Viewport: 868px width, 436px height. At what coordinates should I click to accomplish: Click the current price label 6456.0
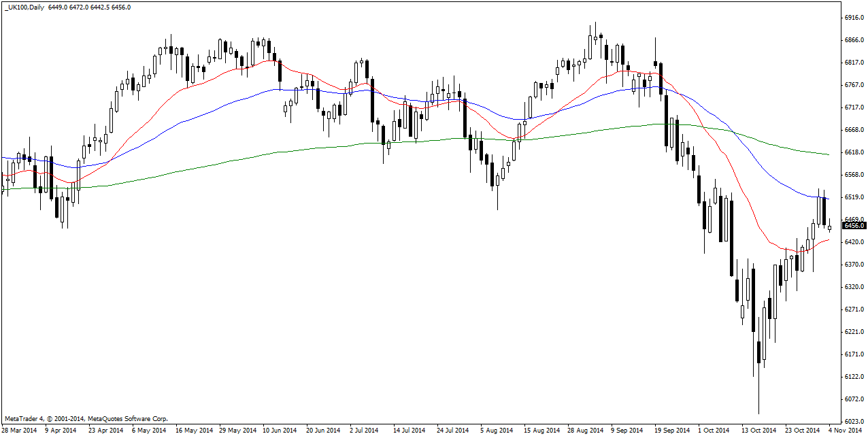point(853,225)
